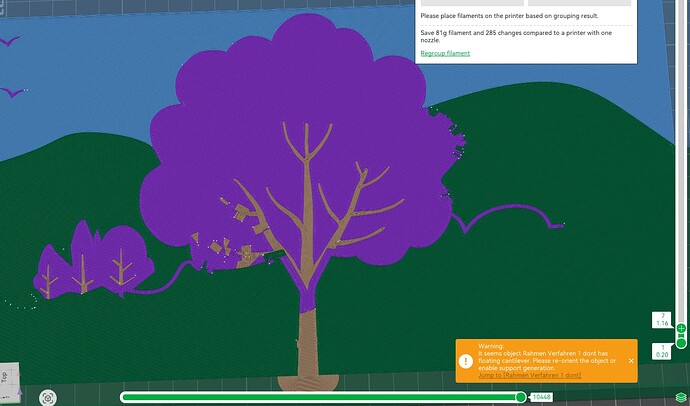690x406 pixels.
Task: Click the 10448 move count label
Action: click(x=541, y=397)
